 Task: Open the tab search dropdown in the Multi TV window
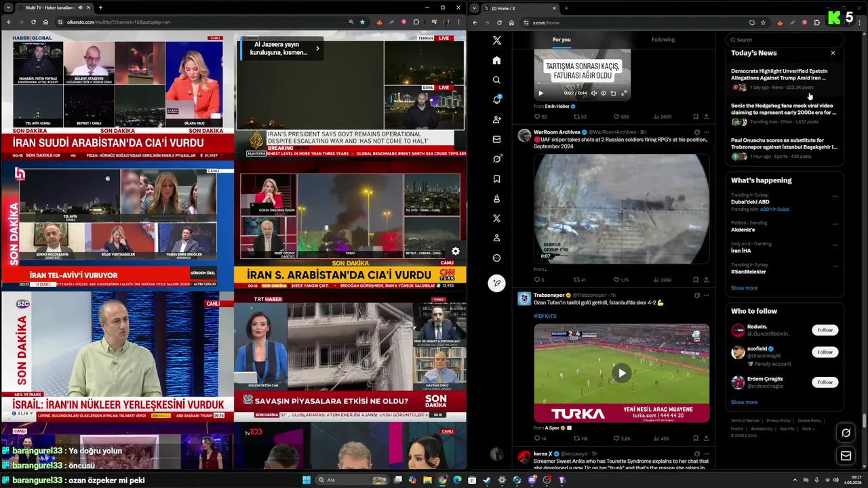(x=7, y=7)
